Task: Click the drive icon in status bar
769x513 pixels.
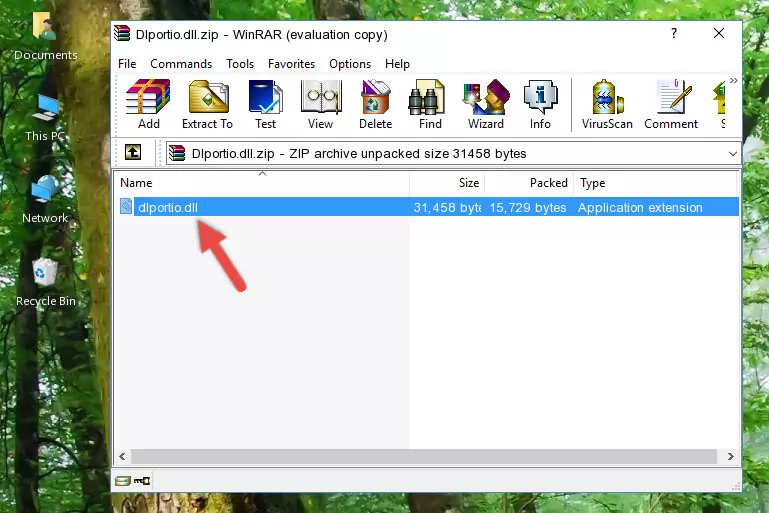Action: [122, 481]
